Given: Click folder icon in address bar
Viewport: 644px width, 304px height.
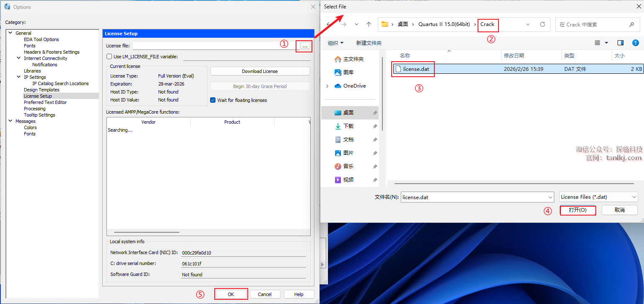Looking at the screenshot, I should [x=384, y=24].
